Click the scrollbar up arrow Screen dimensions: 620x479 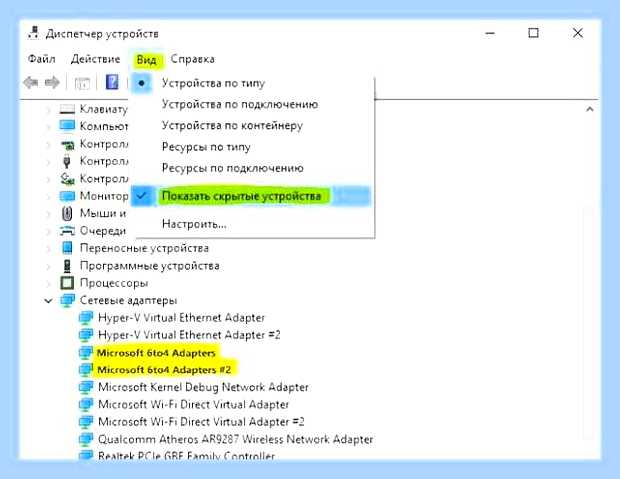(590, 109)
